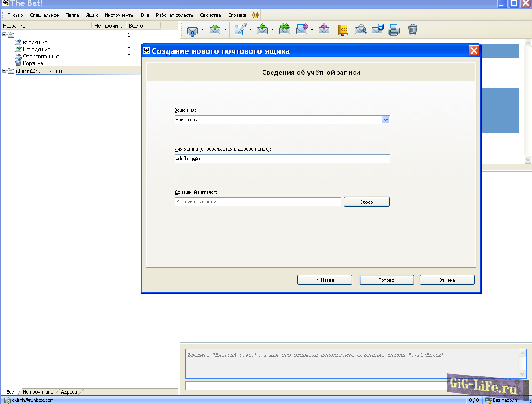Viewport: 532px width, 404px height.
Task: Click the Print message icon
Action: [x=393, y=30]
